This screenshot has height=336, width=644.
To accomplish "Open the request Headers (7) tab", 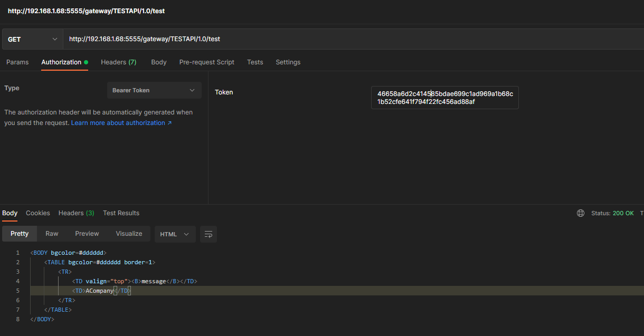I will 118,62.
